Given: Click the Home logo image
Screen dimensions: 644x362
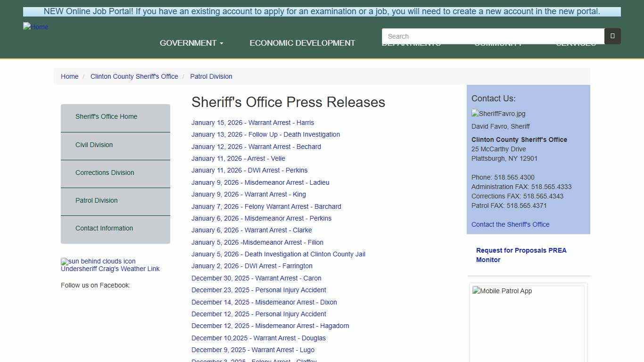Looking at the screenshot, I should 35,27.
